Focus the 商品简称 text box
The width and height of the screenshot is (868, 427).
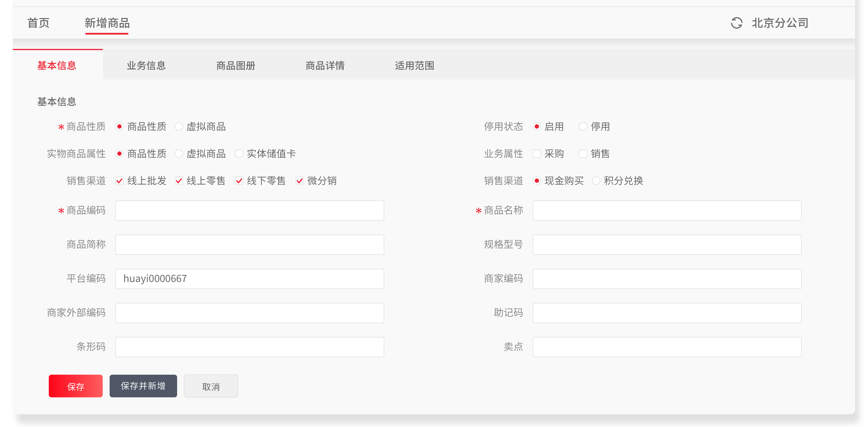click(250, 244)
